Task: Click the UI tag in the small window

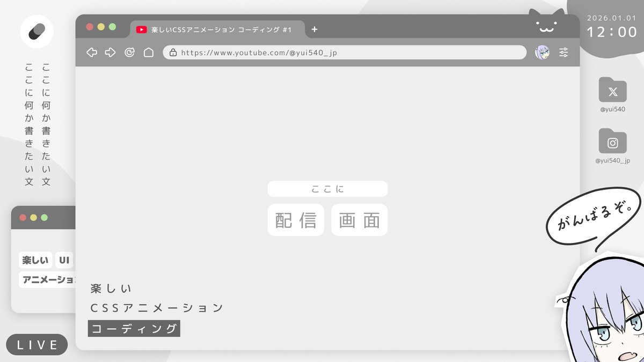Action: [x=64, y=261]
